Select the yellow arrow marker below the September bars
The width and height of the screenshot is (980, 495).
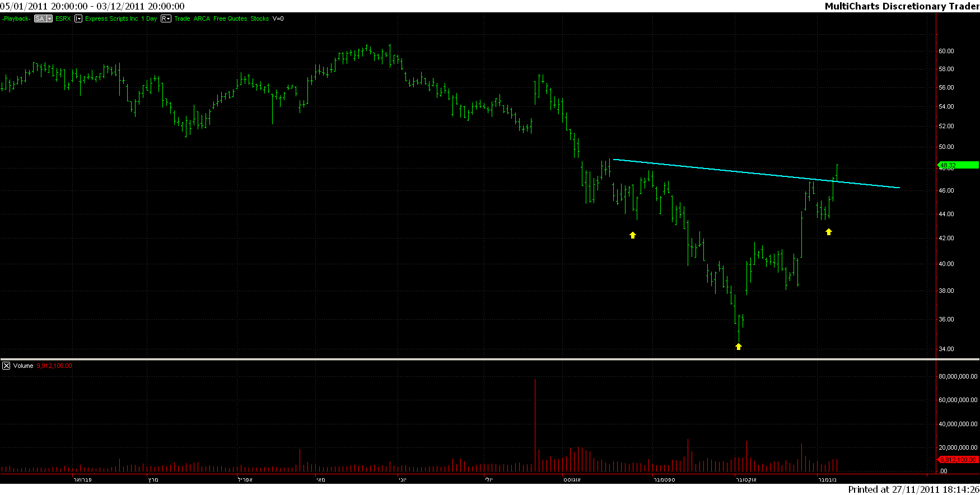point(633,235)
